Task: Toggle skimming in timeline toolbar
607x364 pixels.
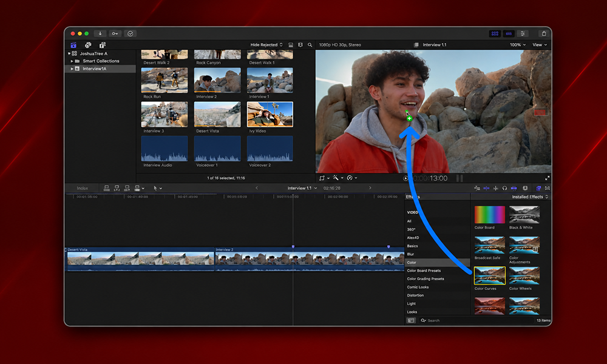Action: pos(486,189)
